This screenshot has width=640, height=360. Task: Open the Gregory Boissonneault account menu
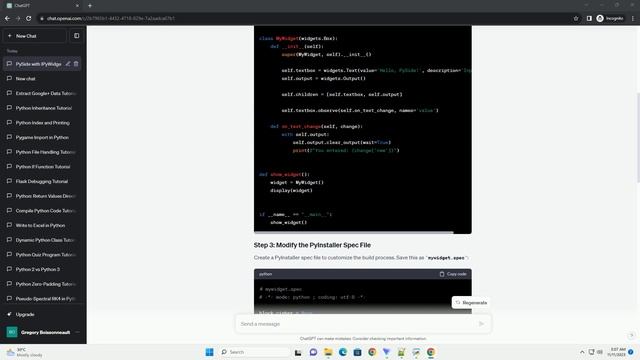point(42,332)
